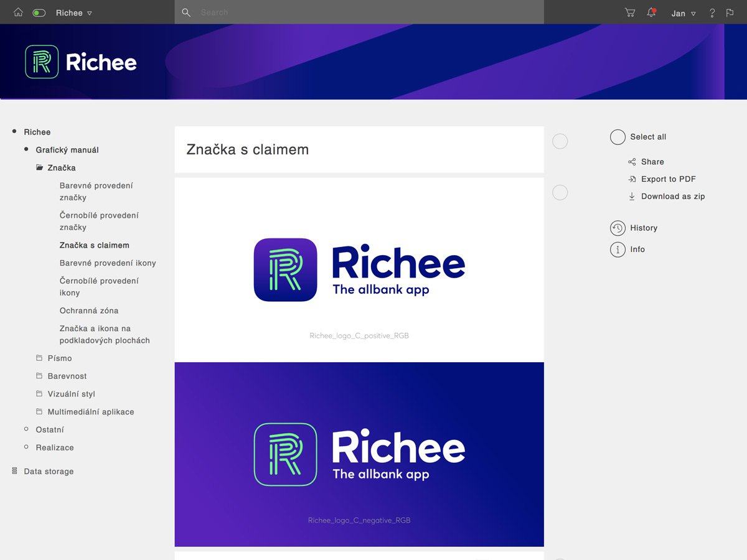
Task: Toggle the green switch in top bar
Action: click(39, 13)
